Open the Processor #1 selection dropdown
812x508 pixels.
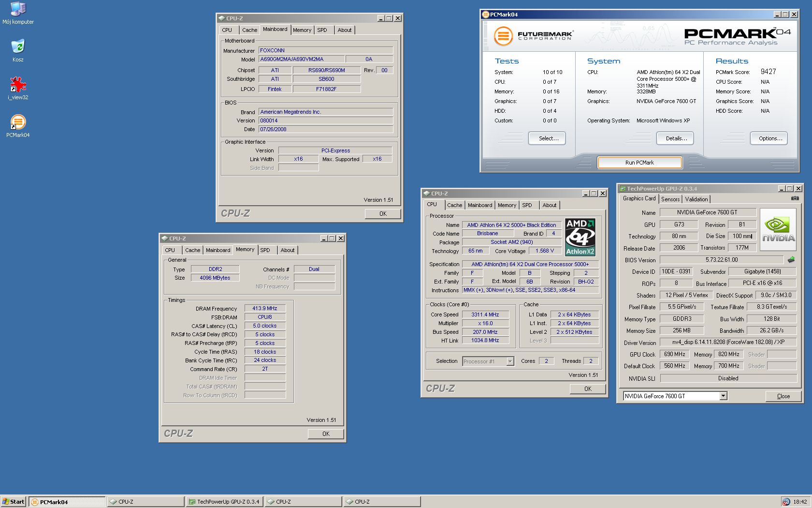[510, 361]
